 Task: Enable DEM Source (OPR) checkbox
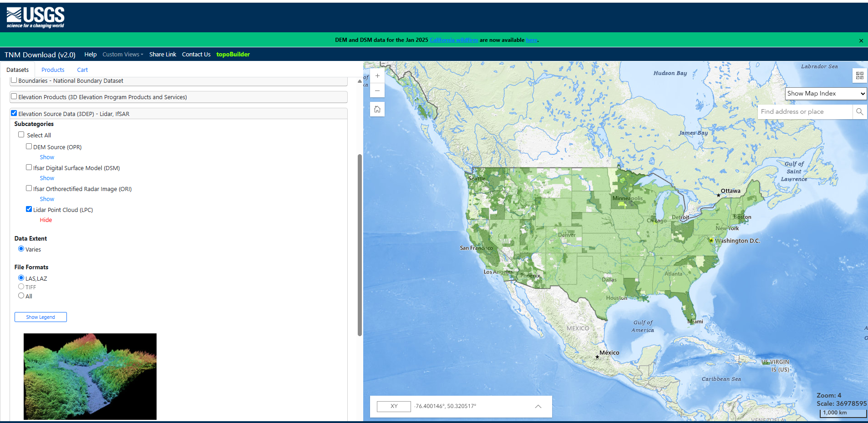point(29,146)
